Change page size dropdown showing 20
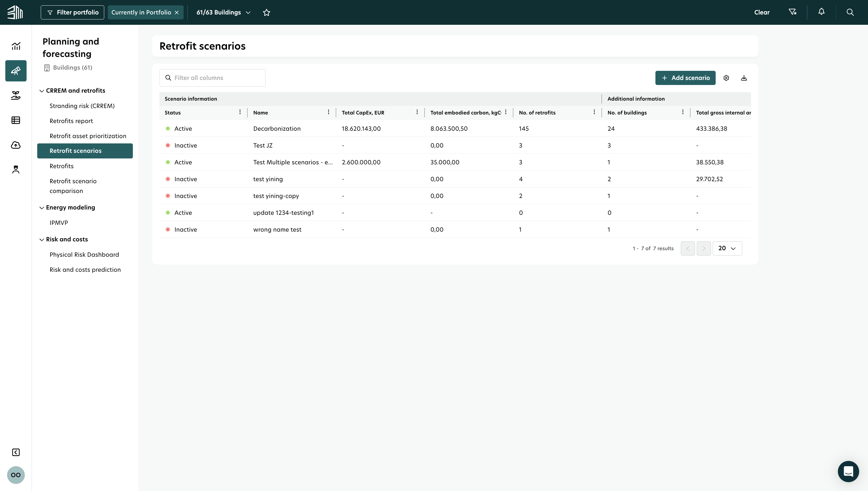The width and height of the screenshot is (868, 491). [x=727, y=248]
